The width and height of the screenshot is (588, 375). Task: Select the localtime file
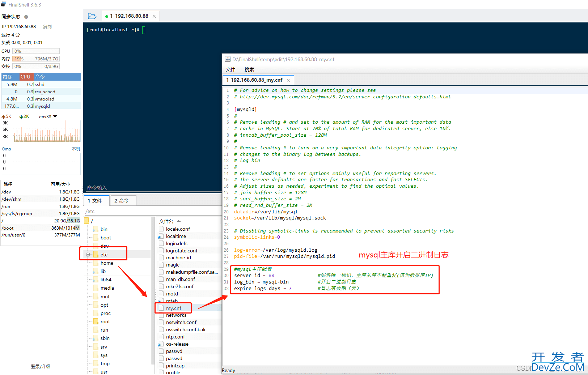point(176,236)
